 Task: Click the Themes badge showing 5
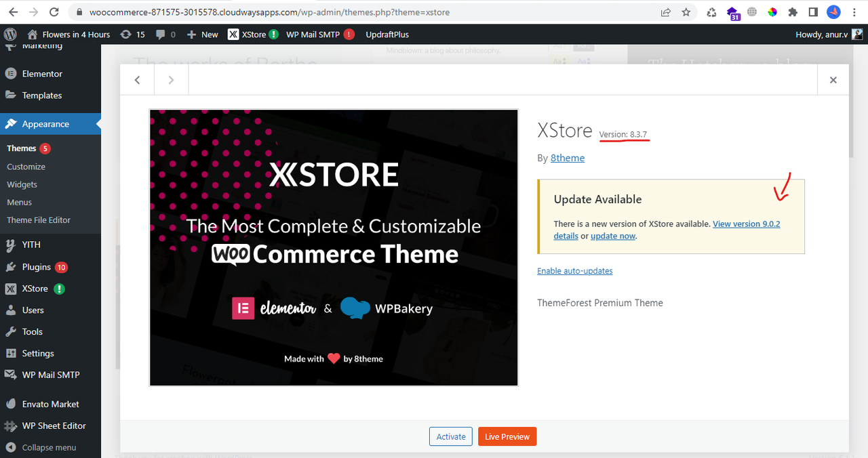45,148
